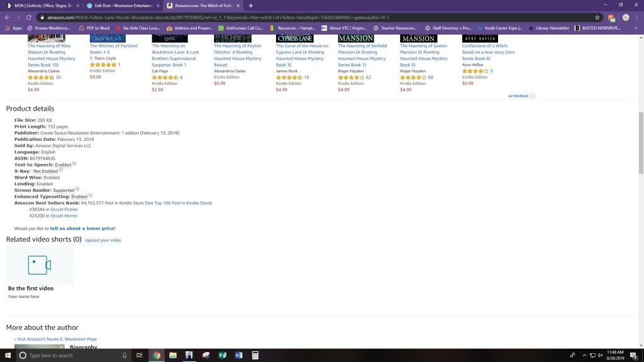Click the page vertical scrollbar thumb
The image size is (644, 362).
641,143
